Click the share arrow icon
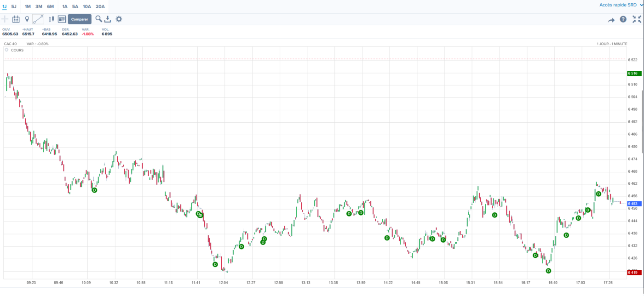 click(x=611, y=20)
